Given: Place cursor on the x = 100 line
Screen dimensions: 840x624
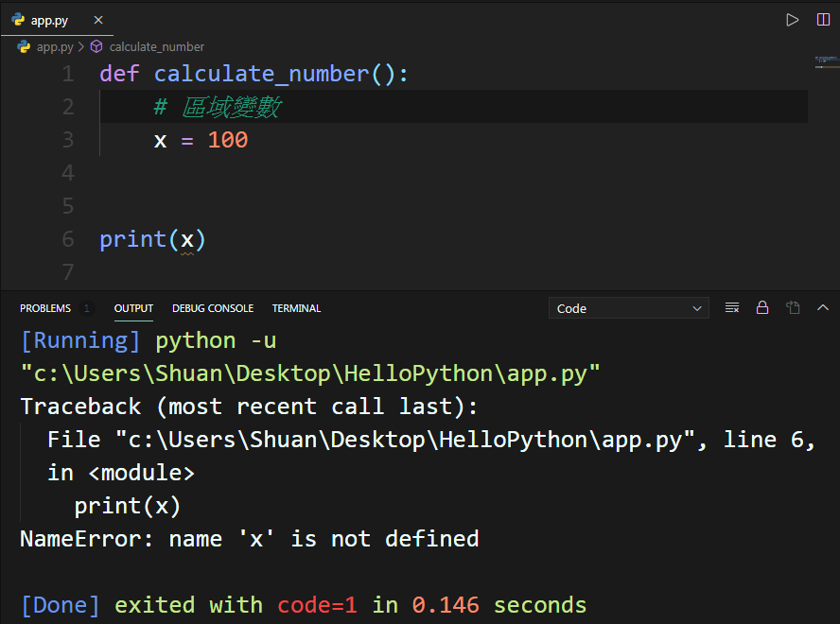Looking at the screenshot, I should pos(189,139).
